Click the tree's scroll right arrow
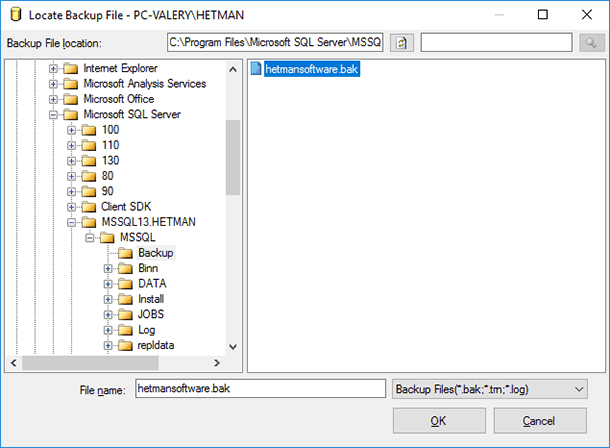The width and height of the screenshot is (610, 448). click(x=217, y=363)
